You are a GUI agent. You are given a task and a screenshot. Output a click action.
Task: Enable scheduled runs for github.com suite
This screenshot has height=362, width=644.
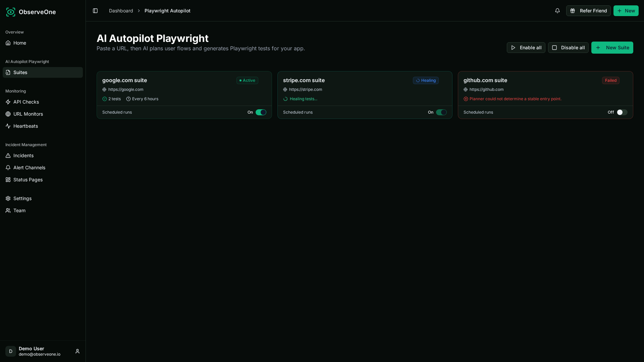pos(622,112)
